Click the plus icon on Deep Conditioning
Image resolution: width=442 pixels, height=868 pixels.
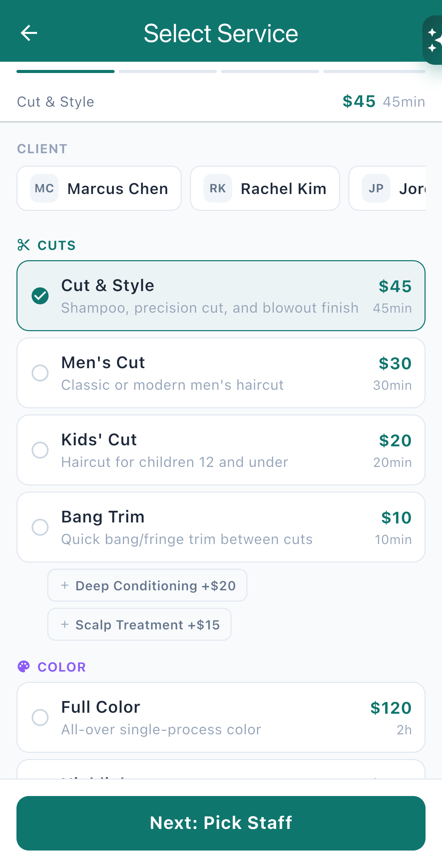click(x=65, y=585)
